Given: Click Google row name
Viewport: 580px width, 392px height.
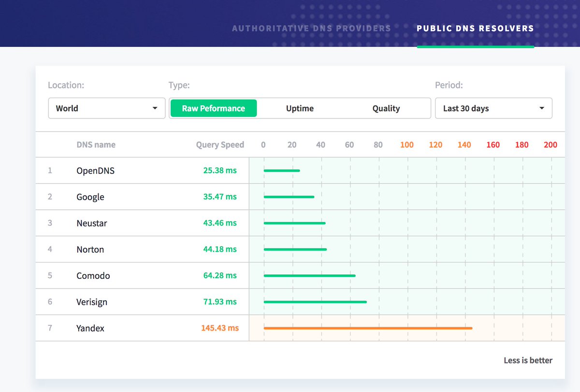Looking at the screenshot, I should coord(90,197).
